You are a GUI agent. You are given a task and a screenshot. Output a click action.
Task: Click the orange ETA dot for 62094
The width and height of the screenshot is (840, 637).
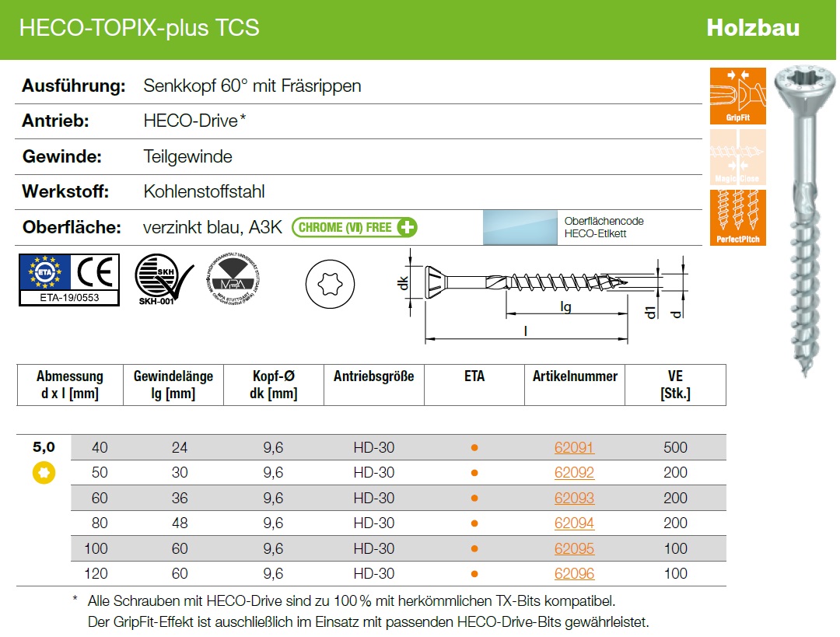[x=474, y=523]
